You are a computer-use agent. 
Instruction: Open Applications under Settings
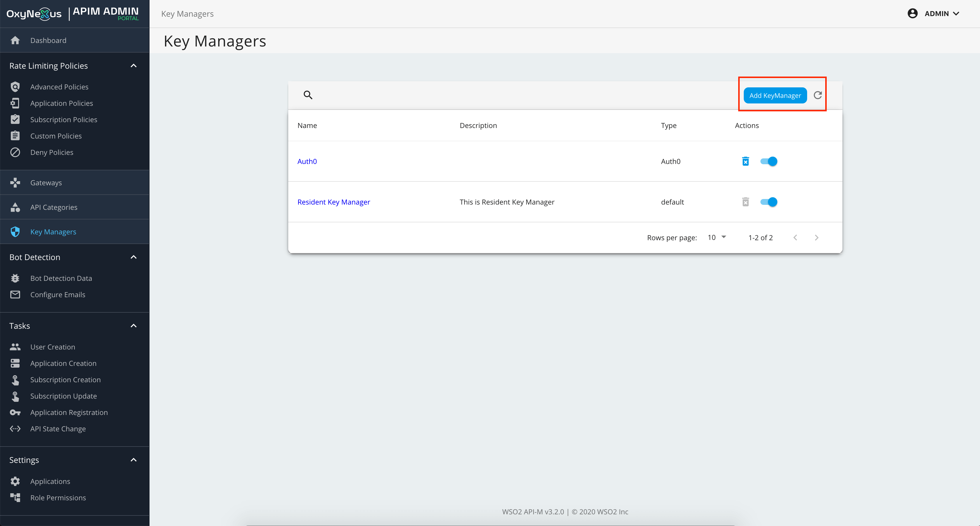(x=50, y=481)
